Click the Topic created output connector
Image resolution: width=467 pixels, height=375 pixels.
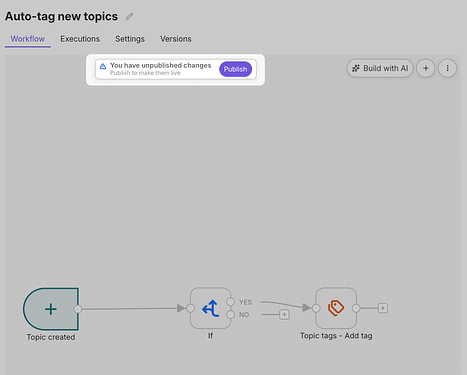coord(78,309)
